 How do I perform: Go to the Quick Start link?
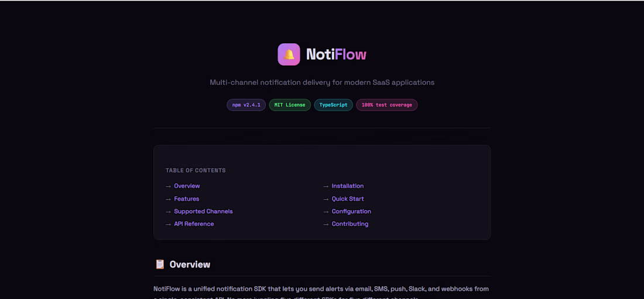[x=348, y=199]
